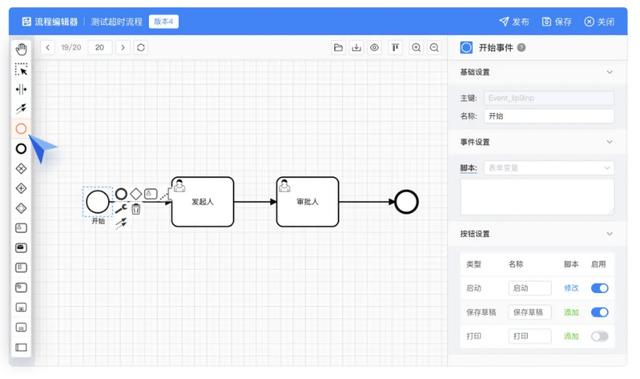
Task: Pick the end event bold circle from the palette
Action: 21,148
